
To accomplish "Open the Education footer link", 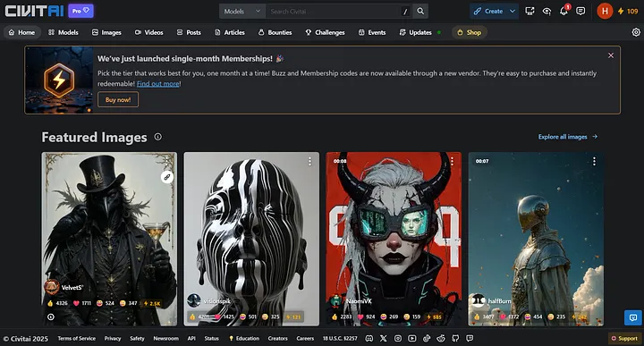I will pos(244,338).
